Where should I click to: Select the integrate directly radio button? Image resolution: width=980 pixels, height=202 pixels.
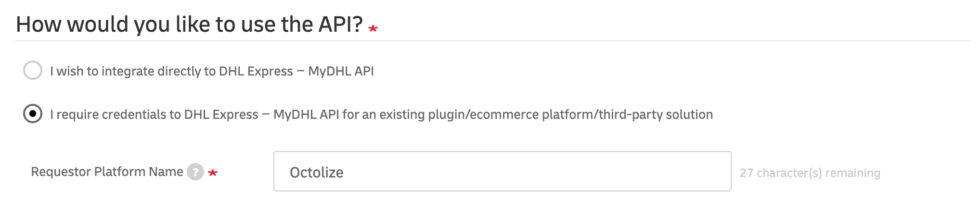click(33, 71)
